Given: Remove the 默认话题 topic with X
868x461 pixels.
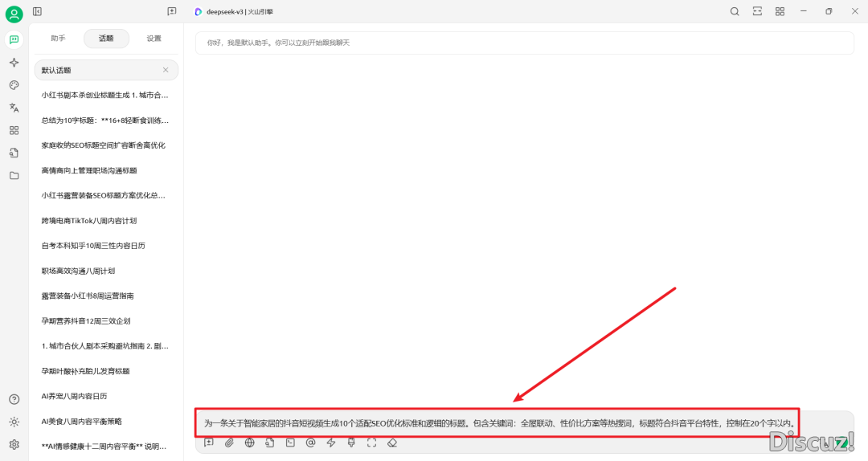Looking at the screenshot, I should 166,70.
